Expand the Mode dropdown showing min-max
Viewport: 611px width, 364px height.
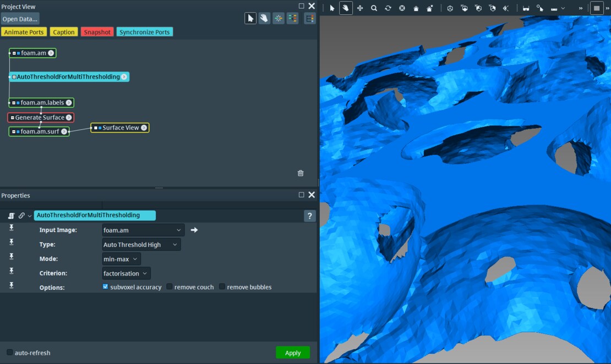(121, 258)
